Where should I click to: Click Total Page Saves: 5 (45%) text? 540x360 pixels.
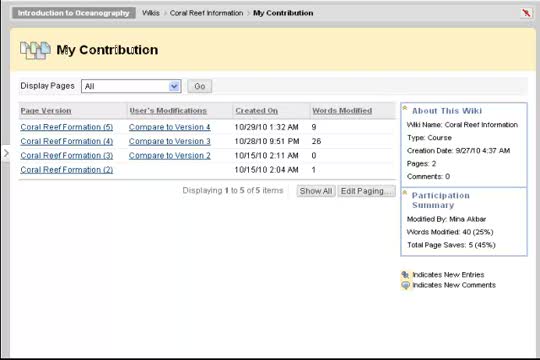coord(451,245)
